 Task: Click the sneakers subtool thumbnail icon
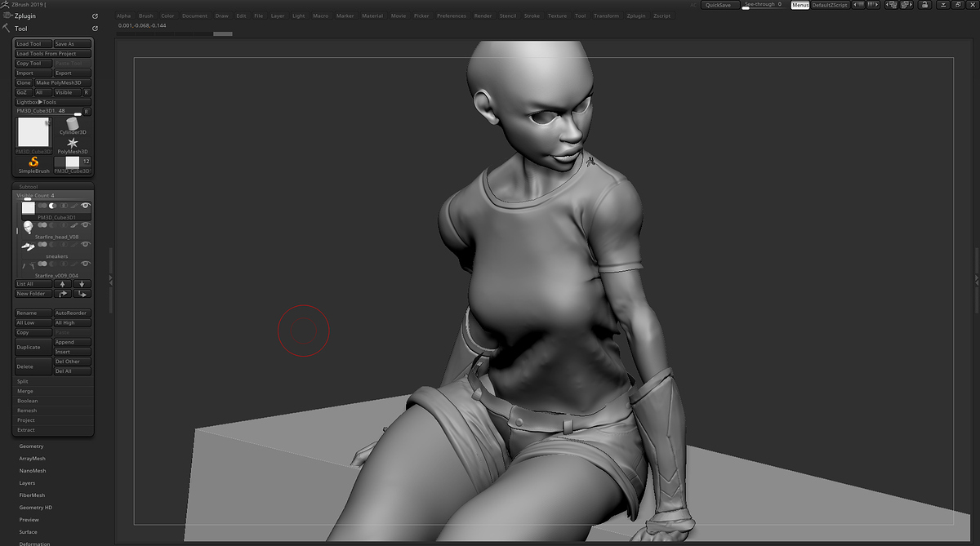pyautogui.click(x=28, y=246)
